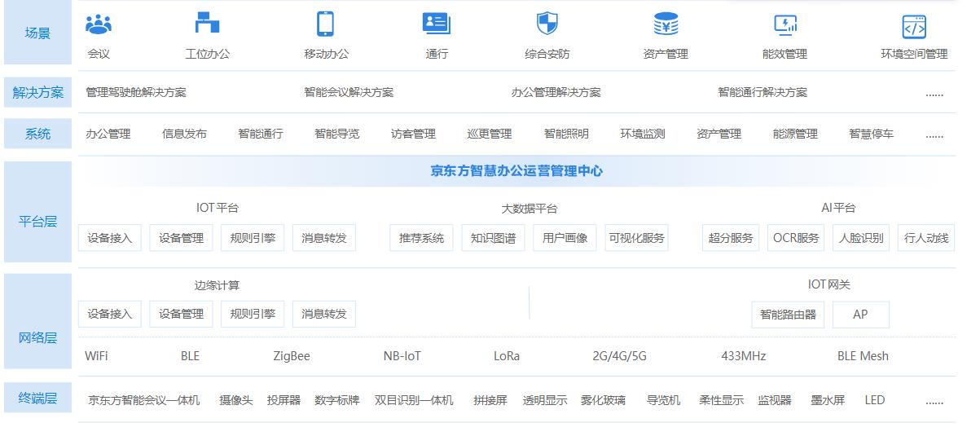Select the 终端层 layer label
Image resolution: width=980 pixels, height=436 pixels.
click(x=37, y=399)
